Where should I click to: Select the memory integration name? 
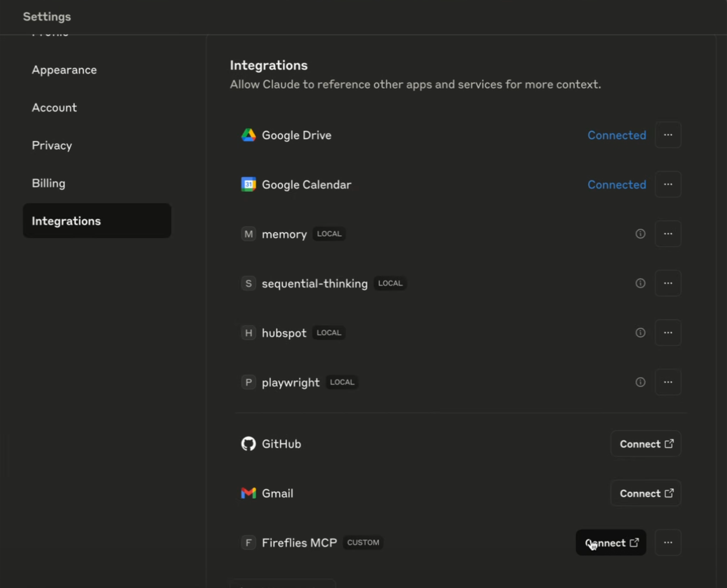pyautogui.click(x=284, y=234)
